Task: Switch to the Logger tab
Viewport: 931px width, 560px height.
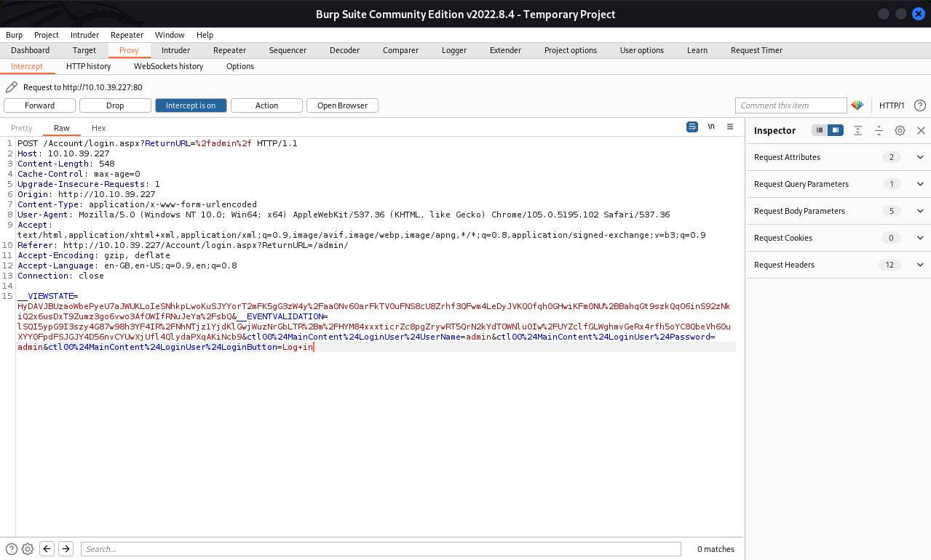Action: point(454,50)
